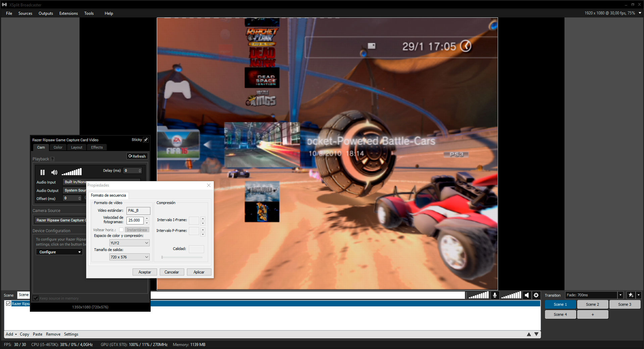Switch to Scene 3
This screenshot has height=349, width=644.
pyautogui.click(x=625, y=304)
